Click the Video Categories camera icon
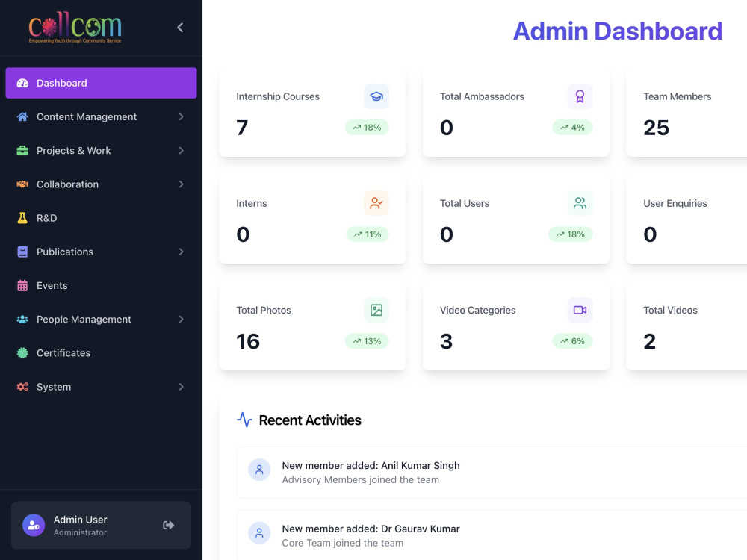Screen dimensions: 747x560 (x=580, y=310)
